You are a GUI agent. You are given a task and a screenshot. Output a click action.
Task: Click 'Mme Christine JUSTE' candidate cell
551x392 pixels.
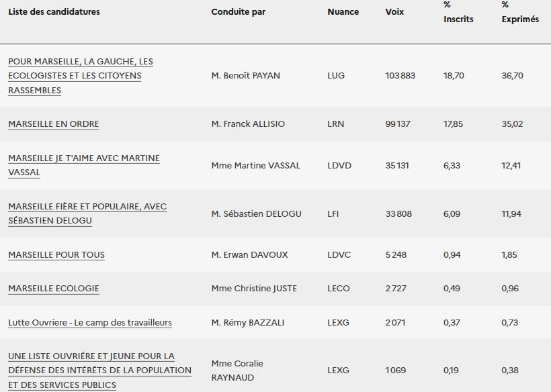pos(254,289)
